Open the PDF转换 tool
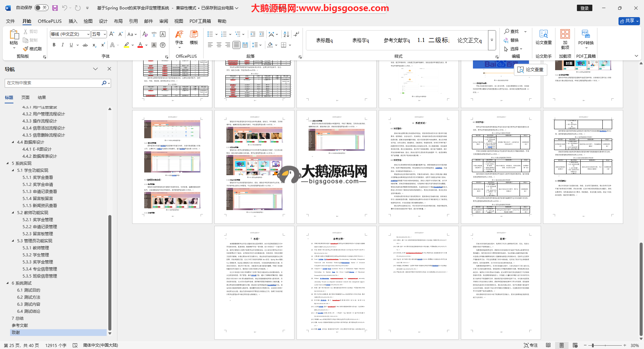 click(586, 38)
